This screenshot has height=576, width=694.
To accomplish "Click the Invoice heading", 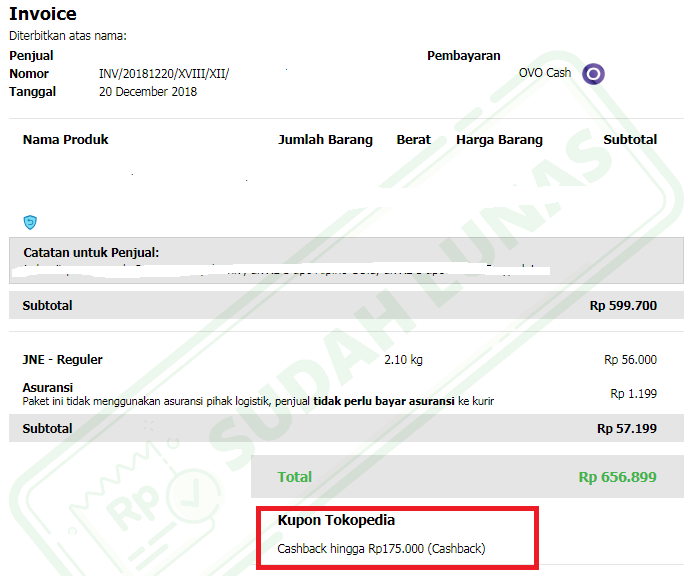I will pos(43,14).
